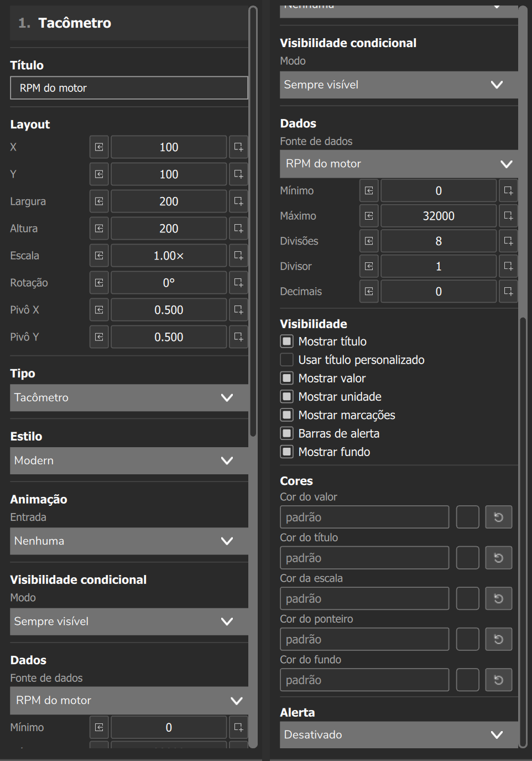The image size is (532, 761).
Task: Reset the Cor do valor color
Action: coord(498,517)
